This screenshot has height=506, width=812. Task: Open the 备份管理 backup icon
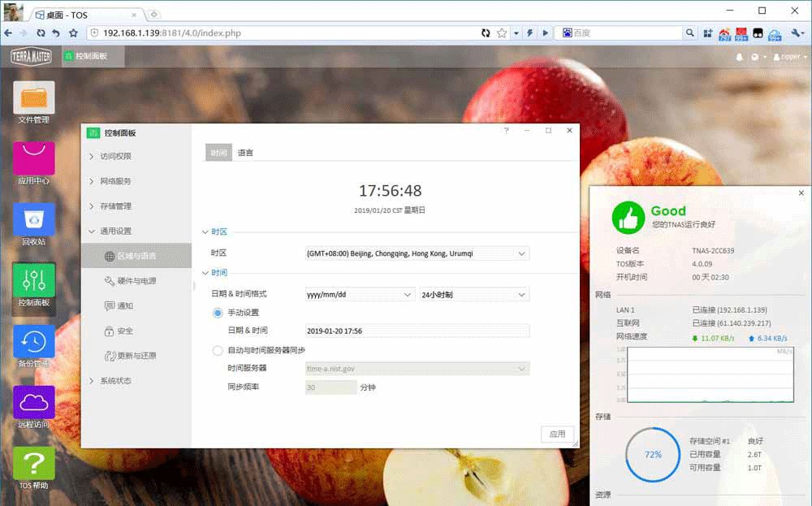(x=34, y=341)
